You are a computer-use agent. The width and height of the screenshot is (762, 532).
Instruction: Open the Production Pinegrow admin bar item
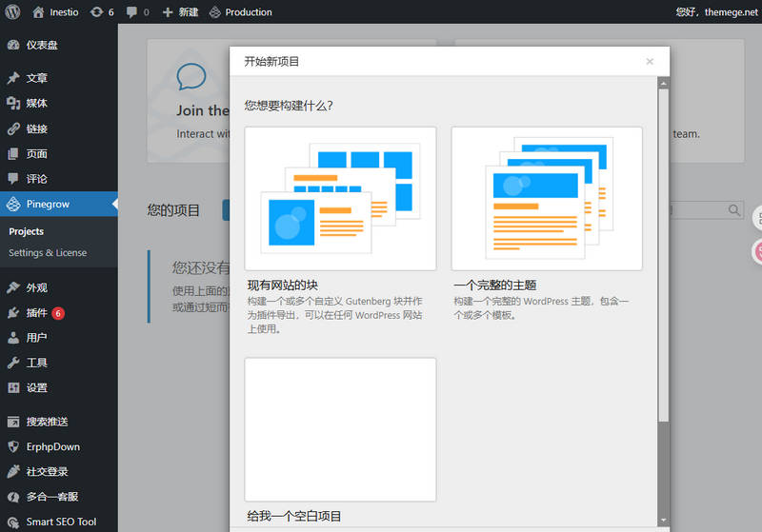[241, 12]
